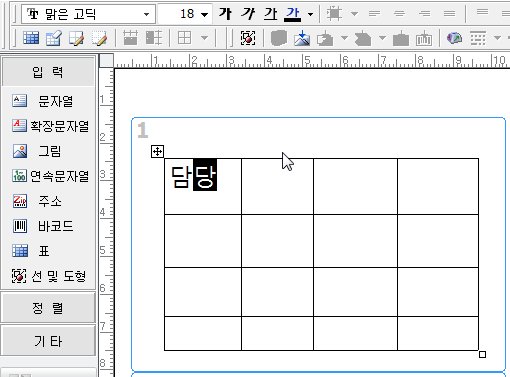Viewport: 510px width, 377px height.
Task: Toggle left text alignment
Action: (x=374, y=13)
